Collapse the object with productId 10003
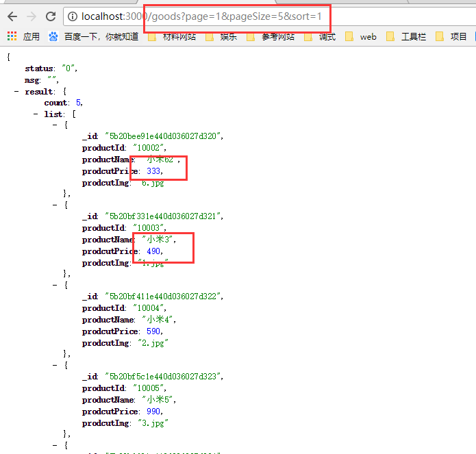The image size is (476, 454). [55, 205]
